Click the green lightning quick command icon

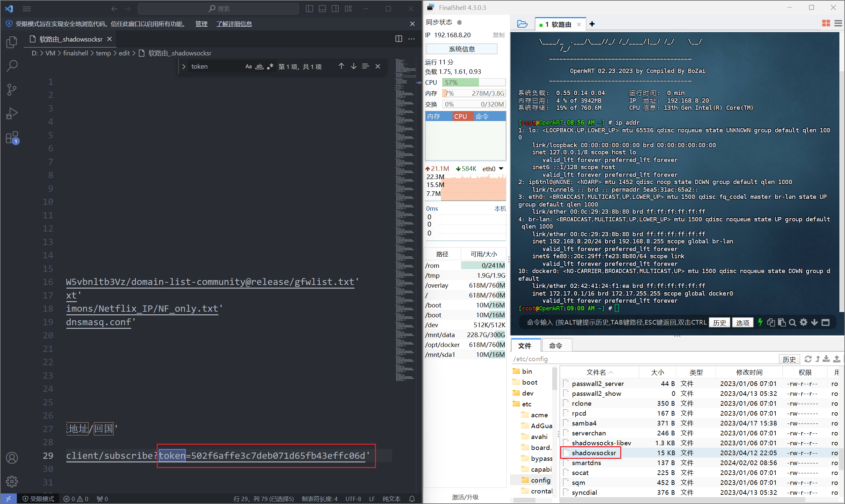click(x=760, y=322)
